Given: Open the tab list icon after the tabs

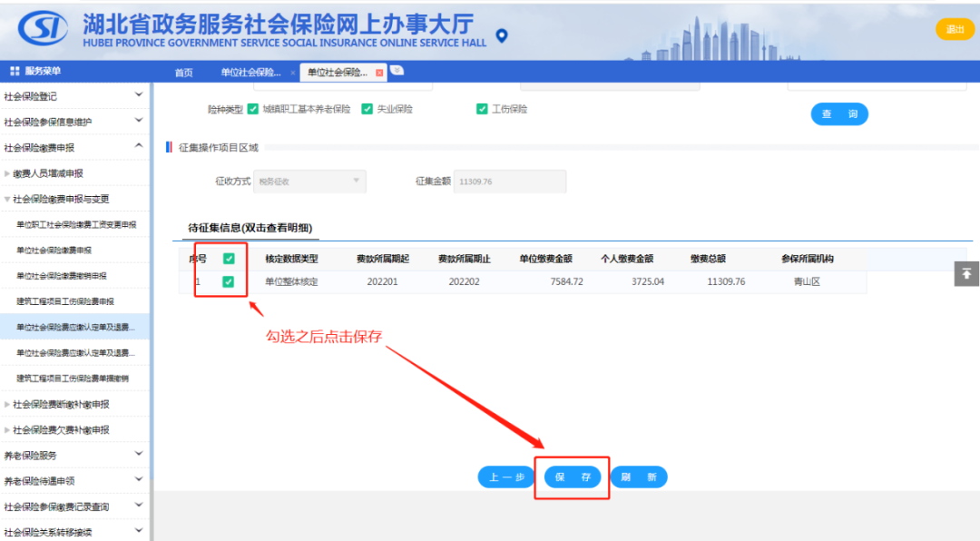Looking at the screenshot, I should tap(397, 71).
